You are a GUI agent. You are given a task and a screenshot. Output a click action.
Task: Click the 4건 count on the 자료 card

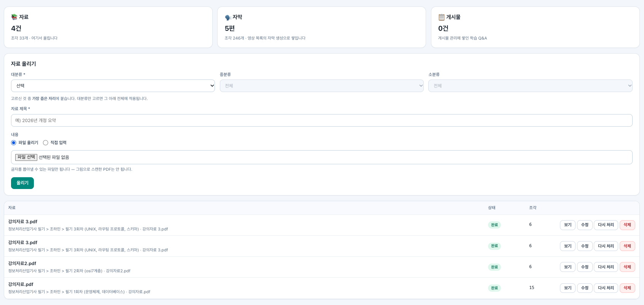point(16,28)
